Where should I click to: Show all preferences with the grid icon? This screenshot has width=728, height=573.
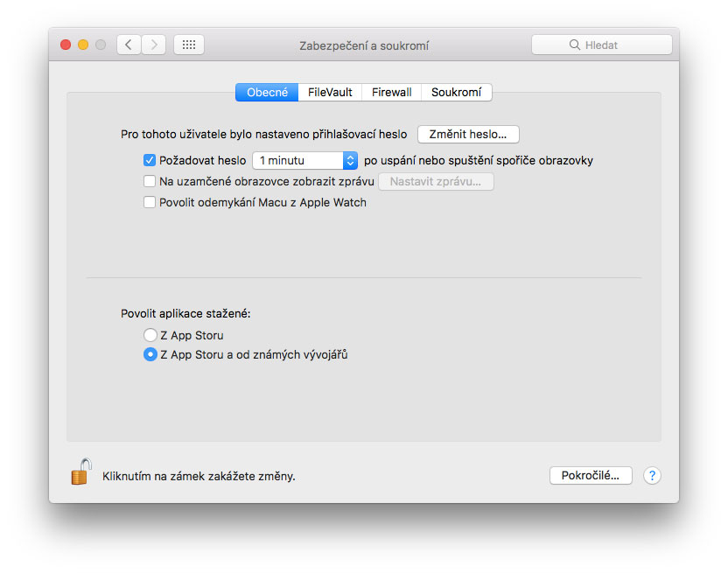pyautogui.click(x=188, y=45)
